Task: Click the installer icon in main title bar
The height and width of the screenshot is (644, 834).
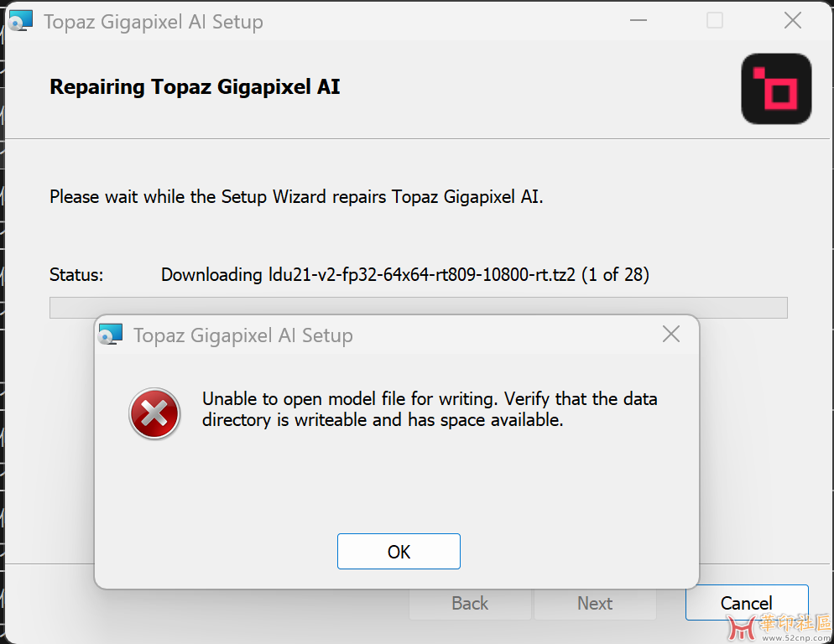Action: click(21, 22)
